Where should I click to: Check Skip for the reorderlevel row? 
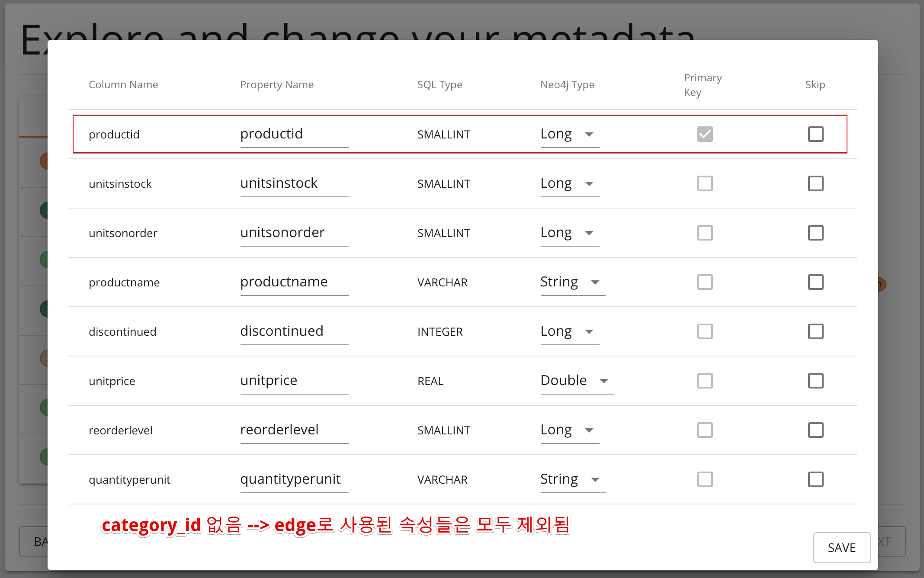tap(816, 430)
